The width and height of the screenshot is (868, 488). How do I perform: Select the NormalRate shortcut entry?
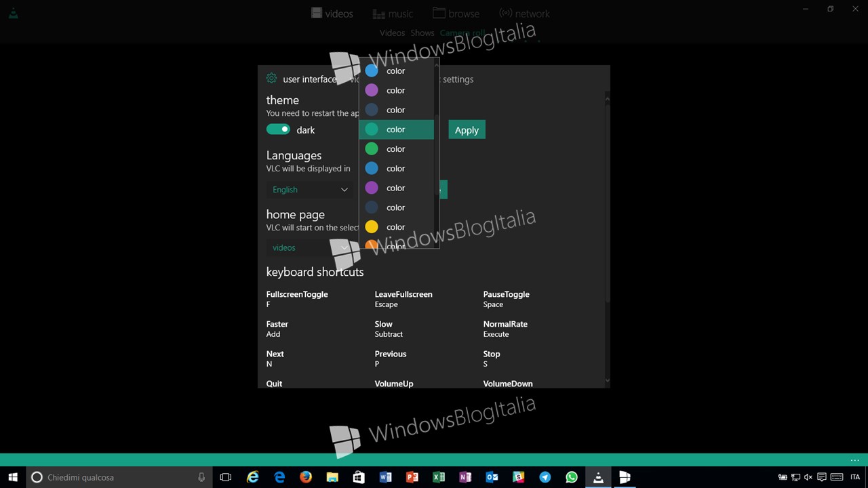tap(505, 329)
